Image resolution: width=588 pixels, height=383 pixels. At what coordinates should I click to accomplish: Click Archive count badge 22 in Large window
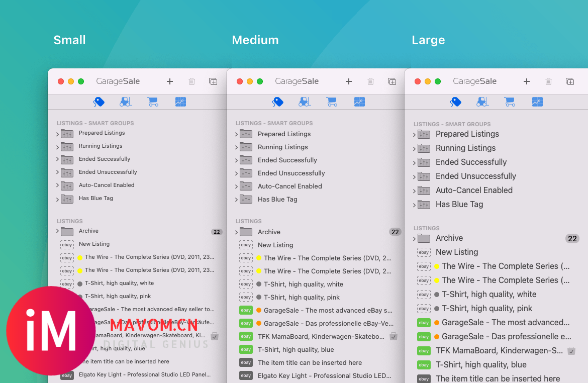pos(572,239)
